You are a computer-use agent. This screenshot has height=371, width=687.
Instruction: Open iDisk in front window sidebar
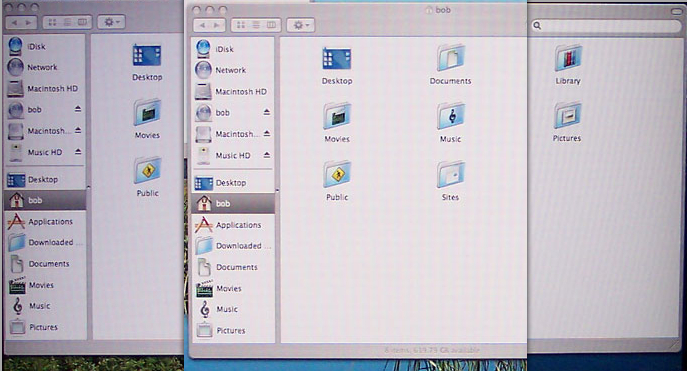[x=233, y=49]
